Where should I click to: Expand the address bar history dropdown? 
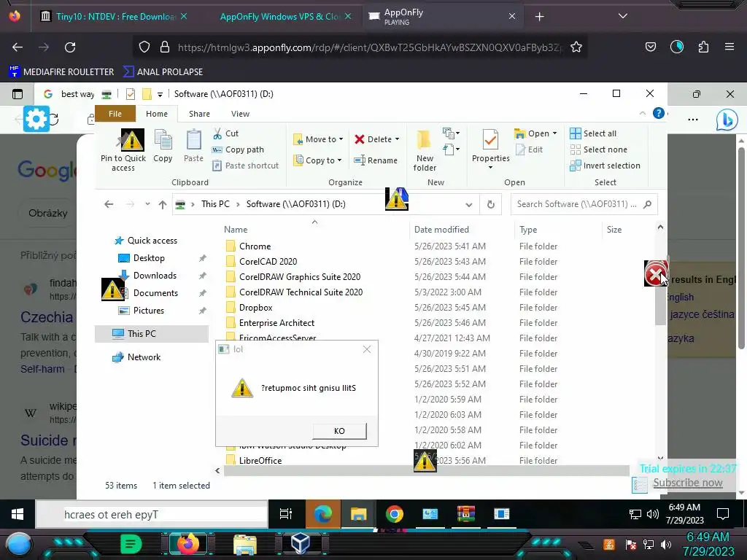[x=469, y=205]
